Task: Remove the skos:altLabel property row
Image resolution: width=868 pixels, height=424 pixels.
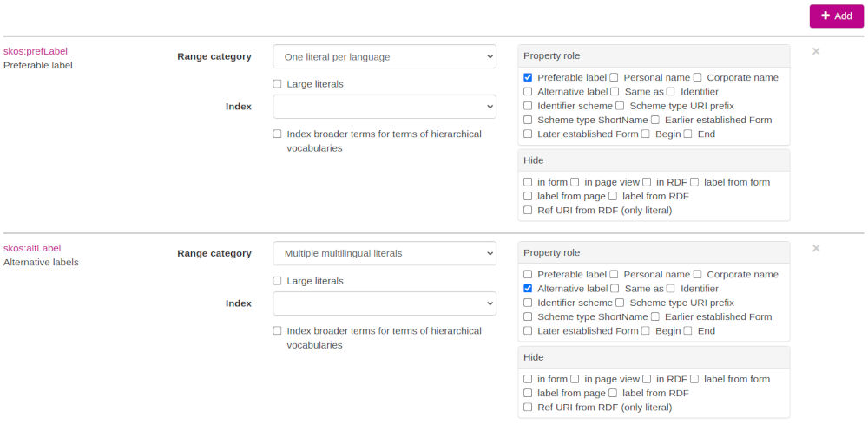Action: 816,249
